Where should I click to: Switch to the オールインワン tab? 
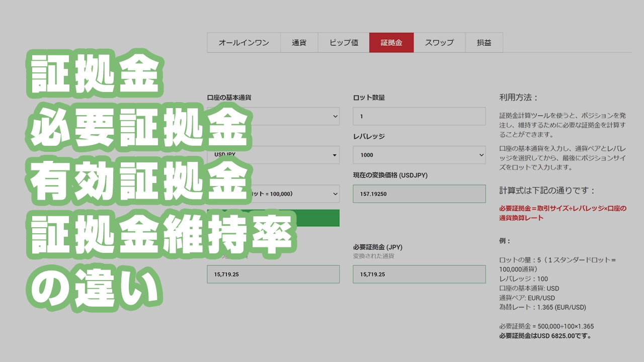244,43
